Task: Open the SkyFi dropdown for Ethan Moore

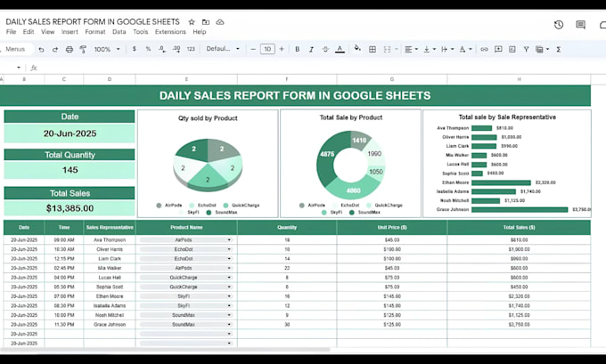Action: pos(229,296)
